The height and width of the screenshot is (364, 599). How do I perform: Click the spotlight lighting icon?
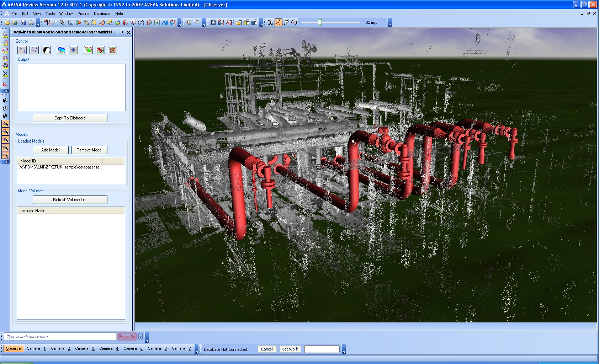coord(86,22)
